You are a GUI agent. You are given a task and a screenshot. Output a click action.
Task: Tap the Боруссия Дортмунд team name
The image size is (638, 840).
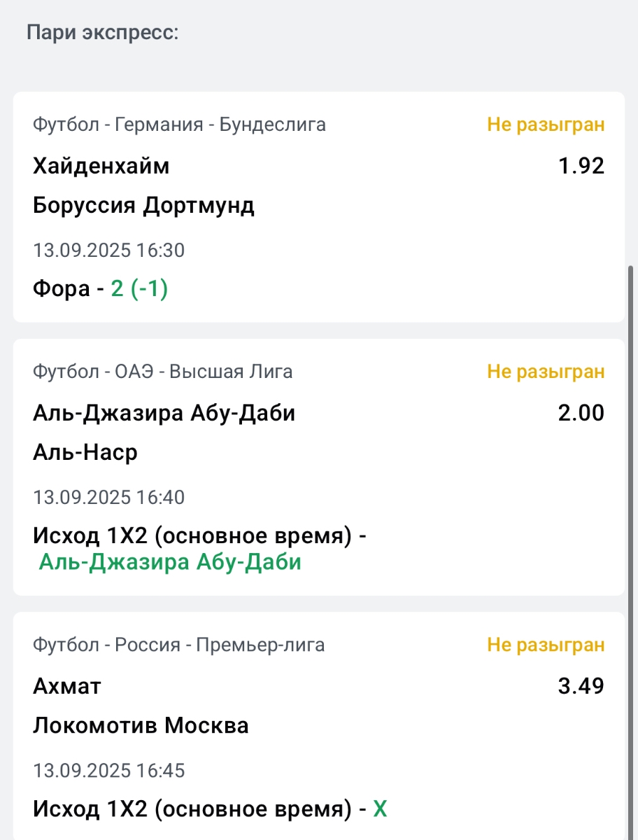[143, 206]
